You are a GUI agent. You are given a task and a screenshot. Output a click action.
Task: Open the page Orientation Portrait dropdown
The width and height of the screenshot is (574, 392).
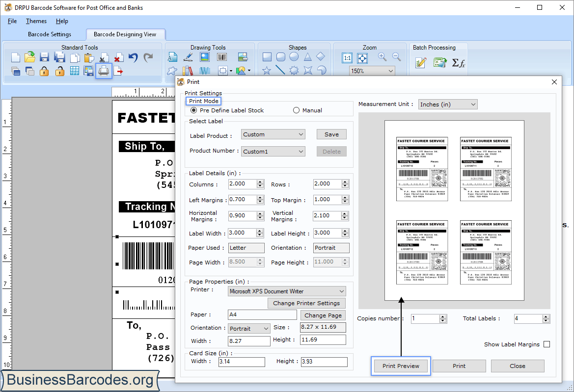point(249,328)
